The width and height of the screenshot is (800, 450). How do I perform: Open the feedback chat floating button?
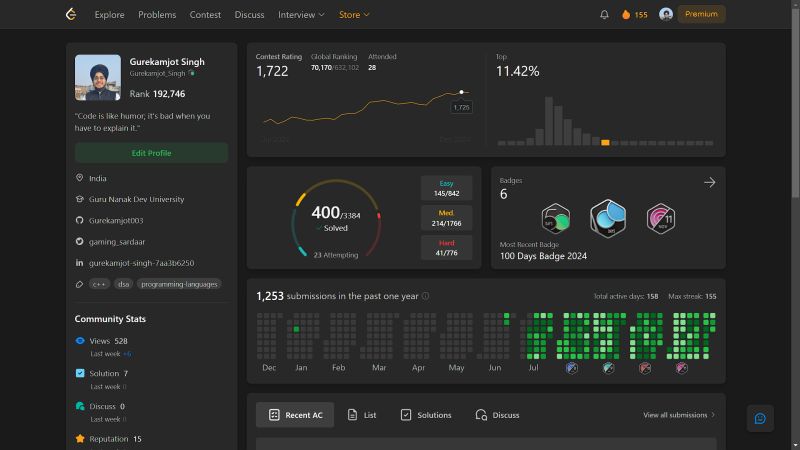coord(760,418)
